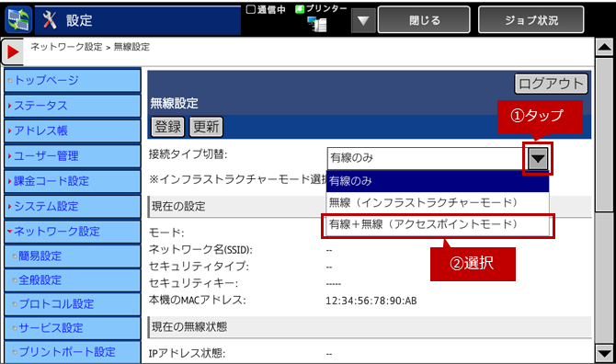The height and width of the screenshot is (364, 616).
Task: Click scrollbar up arrow
Action: tap(604, 48)
